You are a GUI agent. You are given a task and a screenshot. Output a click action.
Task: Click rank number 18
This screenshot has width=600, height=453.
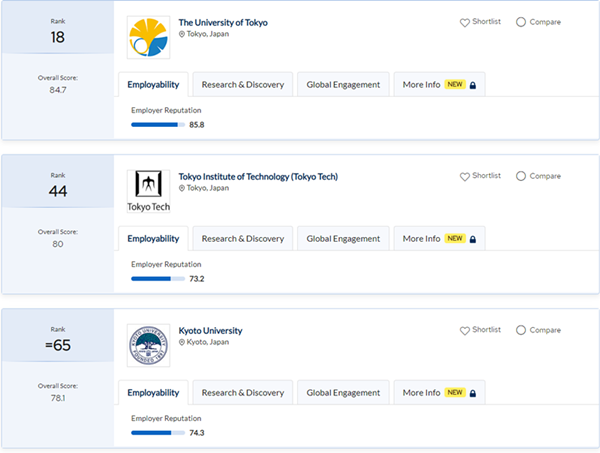point(58,37)
